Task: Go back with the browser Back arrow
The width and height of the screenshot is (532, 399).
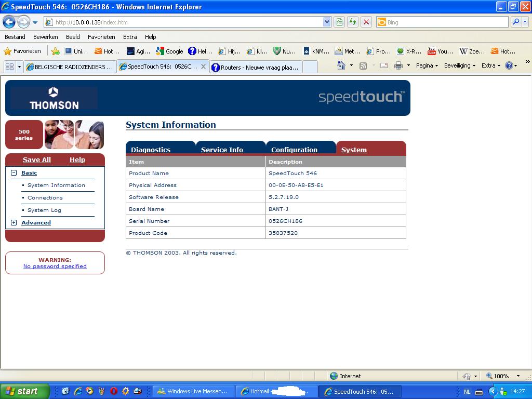Action: click(9, 22)
